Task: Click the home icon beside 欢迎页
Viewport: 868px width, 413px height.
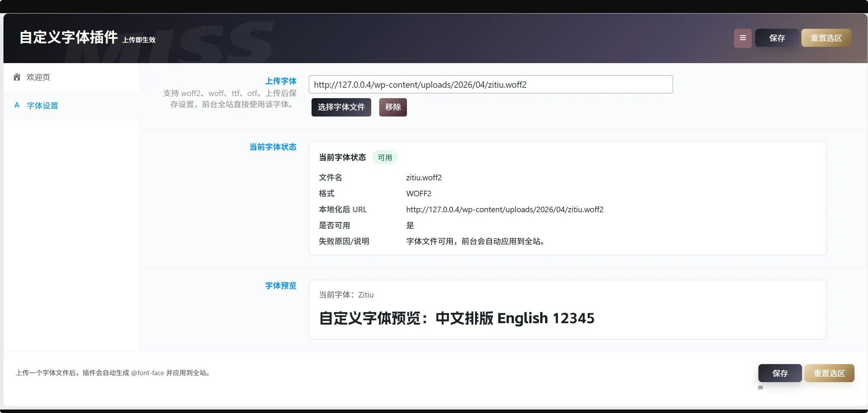Action: click(x=17, y=77)
